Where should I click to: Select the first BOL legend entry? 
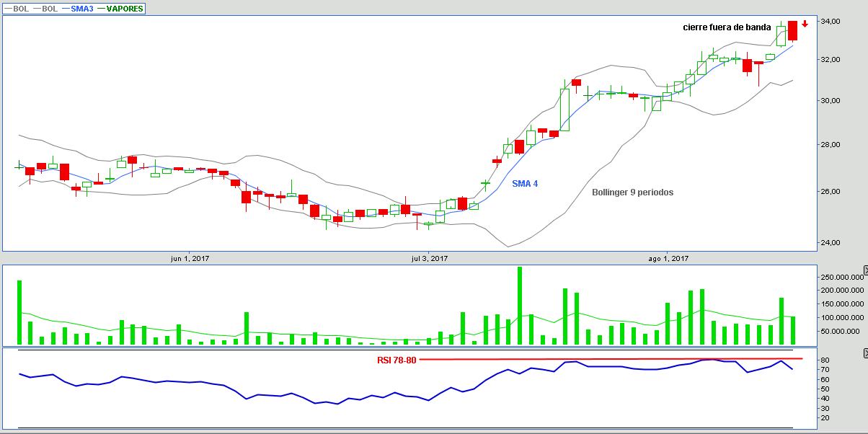point(18,9)
